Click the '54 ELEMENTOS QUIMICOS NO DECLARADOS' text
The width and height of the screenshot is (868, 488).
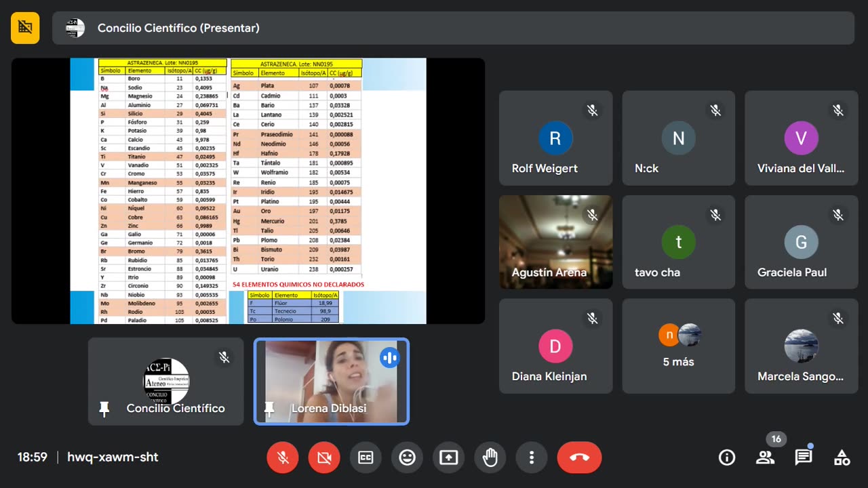click(x=298, y=285)
